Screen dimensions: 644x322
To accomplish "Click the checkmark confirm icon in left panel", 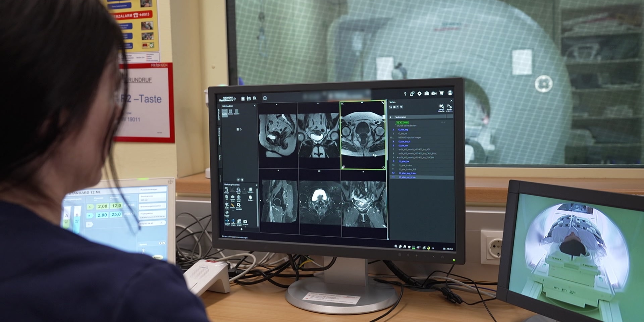I will 238,179.
